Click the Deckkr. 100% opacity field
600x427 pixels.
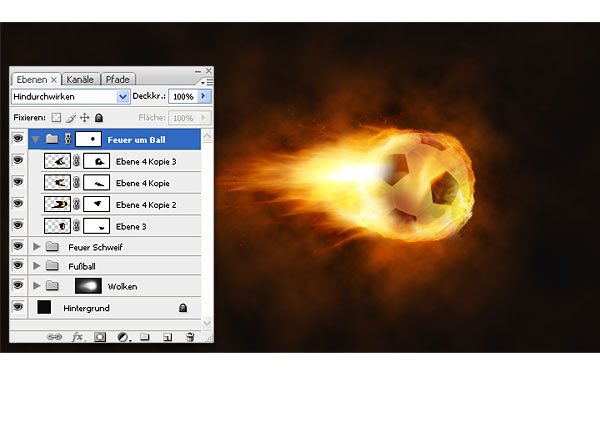[x=183, y=96]
